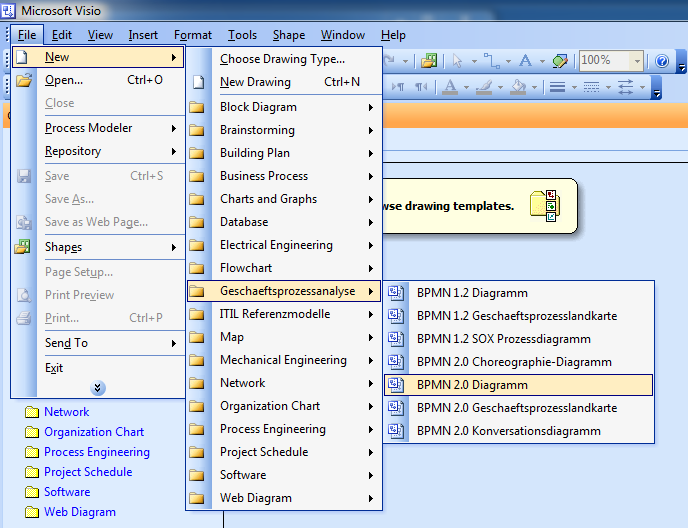The width and height of the screenshot is (688, 528).
Task: Click the Line Weight icon
Action: [x=557, y=87]
